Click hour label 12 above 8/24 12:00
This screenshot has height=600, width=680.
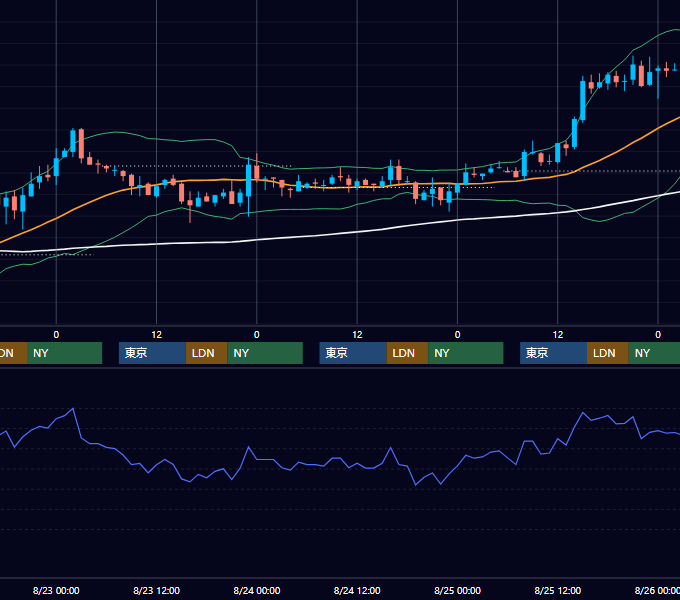pos(357,335)
